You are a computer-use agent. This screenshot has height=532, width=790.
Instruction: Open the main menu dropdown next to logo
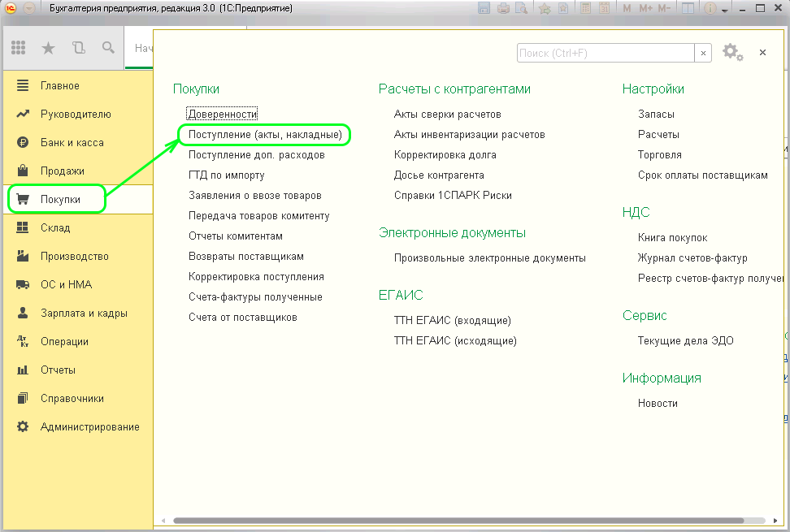coord(30,8)
